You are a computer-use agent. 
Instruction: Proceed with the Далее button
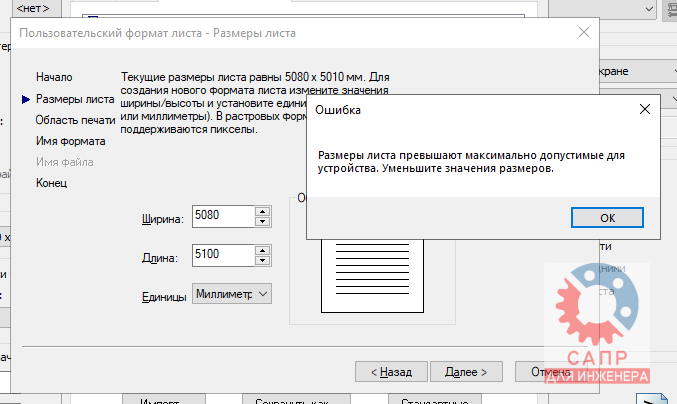466,372
